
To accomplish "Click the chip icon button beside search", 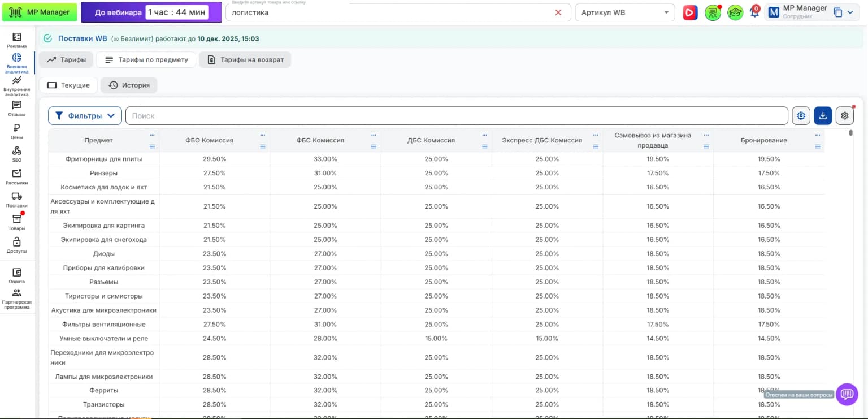I will [x=801, y=115].
